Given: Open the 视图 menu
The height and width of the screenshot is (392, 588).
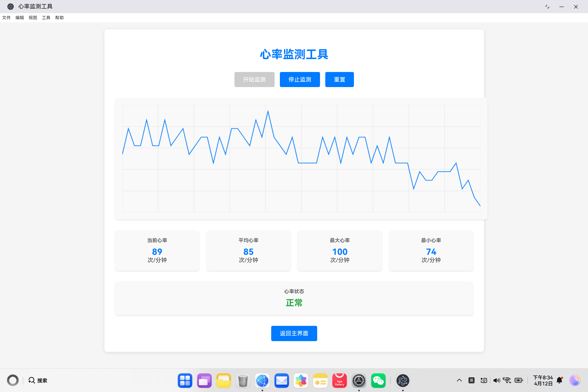Looking at the screenshot, I should (33, 18).
